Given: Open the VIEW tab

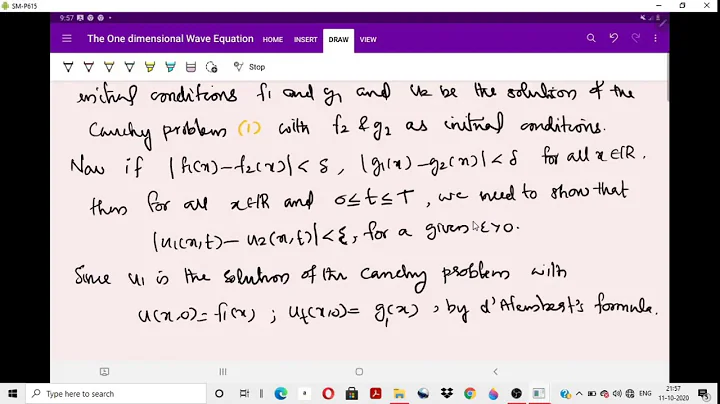Looking at the screenshot, I should click(x=368, y=39).
